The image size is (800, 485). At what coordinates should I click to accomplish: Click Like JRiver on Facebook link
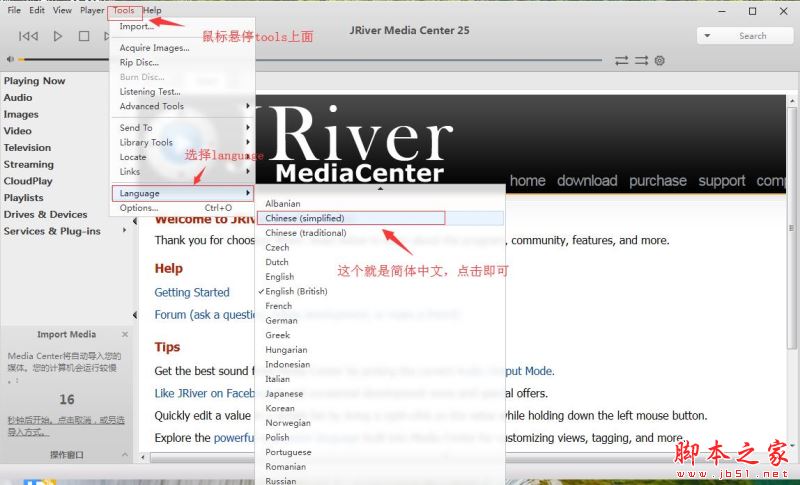(x=205, y=393)
